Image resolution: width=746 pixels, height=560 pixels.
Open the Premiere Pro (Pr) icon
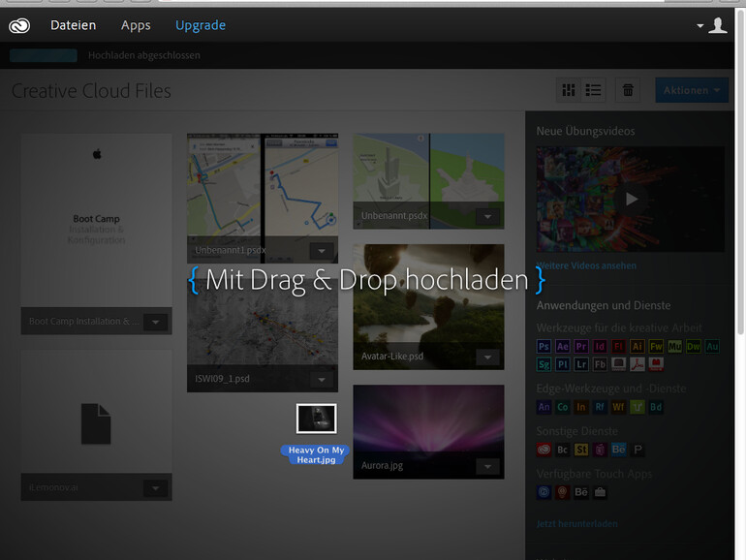[x=581, y=347]
